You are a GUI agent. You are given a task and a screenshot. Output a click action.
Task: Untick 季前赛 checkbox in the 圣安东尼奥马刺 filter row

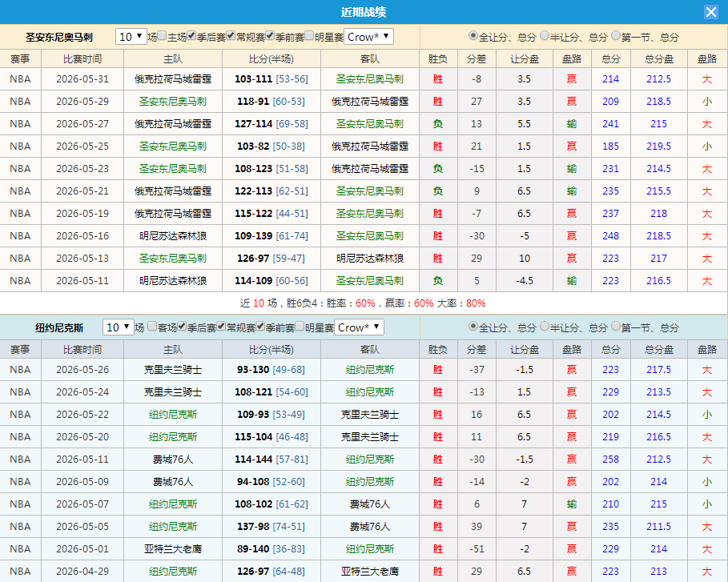click(270, 36)
